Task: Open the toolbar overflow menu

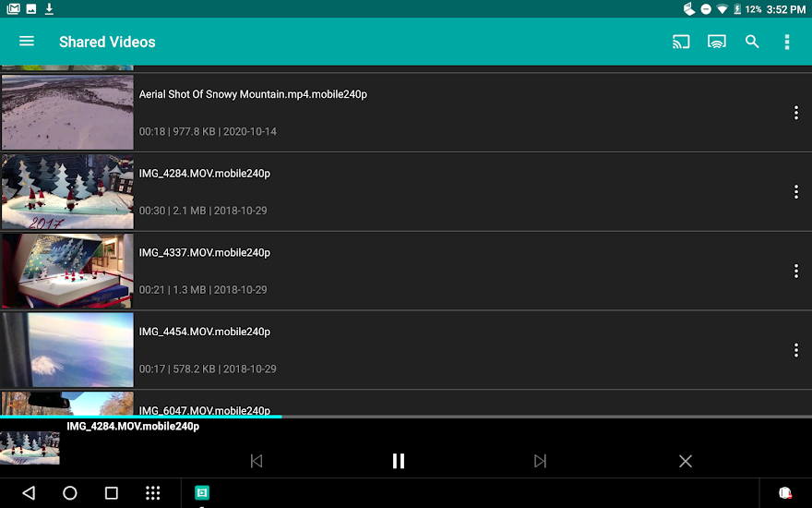Action: pyautogui.click(x=787, y=42)
